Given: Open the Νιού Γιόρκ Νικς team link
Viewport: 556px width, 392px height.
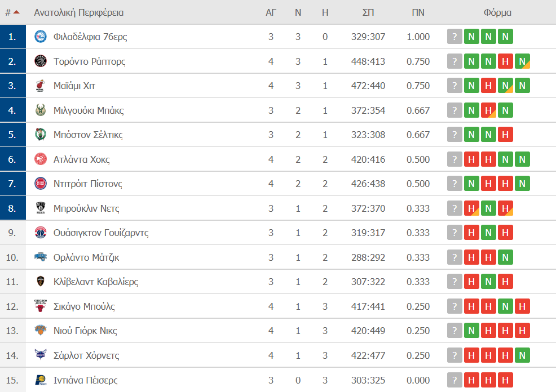Looking at the screenshot, I should (x=85, y=331).
